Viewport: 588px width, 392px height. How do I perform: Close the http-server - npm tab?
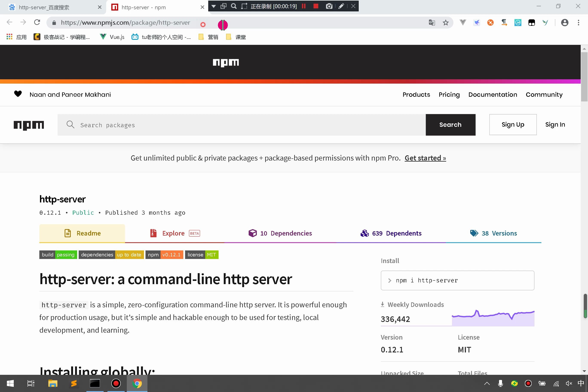tap(202, 7)
